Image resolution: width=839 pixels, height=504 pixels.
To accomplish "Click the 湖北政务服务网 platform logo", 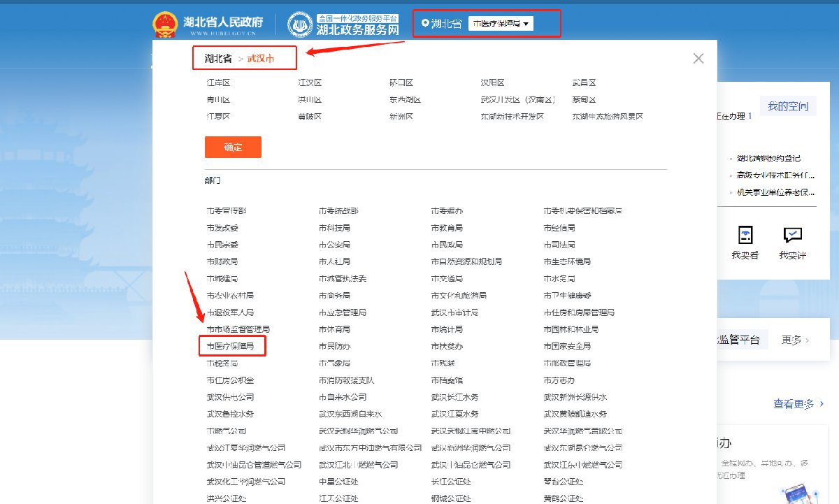I will (x=343, y=24).
